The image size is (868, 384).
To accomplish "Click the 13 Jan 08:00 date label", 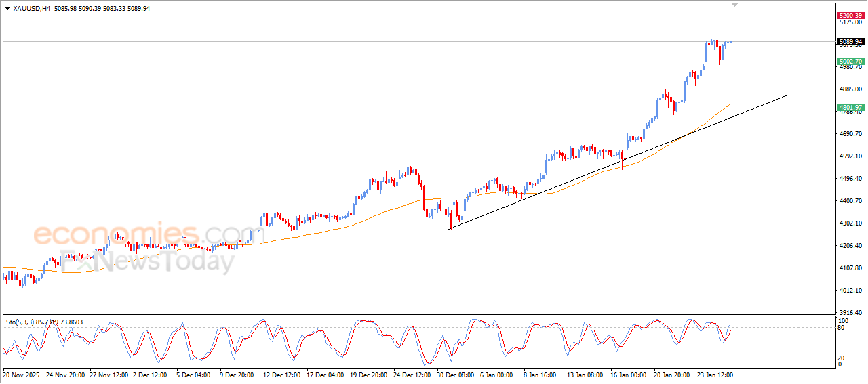I will (585, 375).
